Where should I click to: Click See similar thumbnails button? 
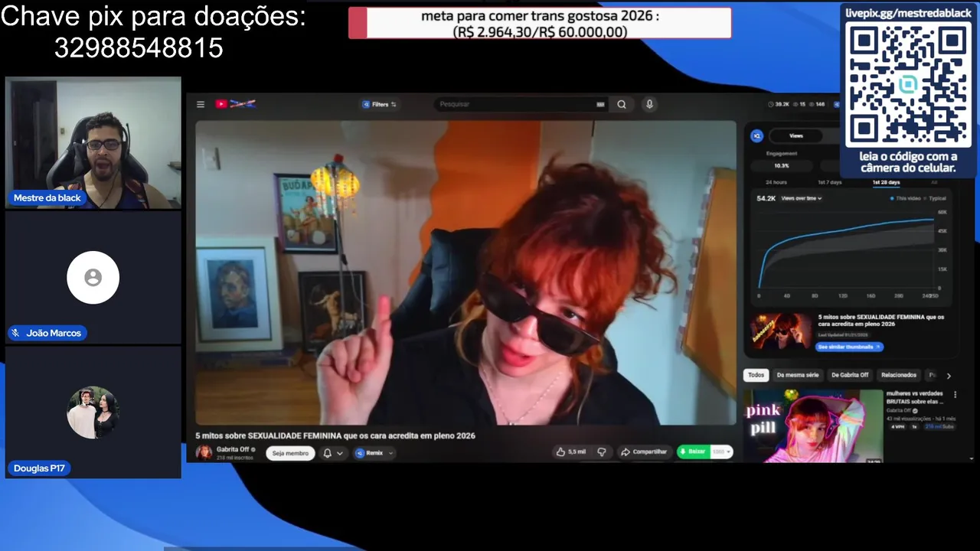tap(849, 347)
